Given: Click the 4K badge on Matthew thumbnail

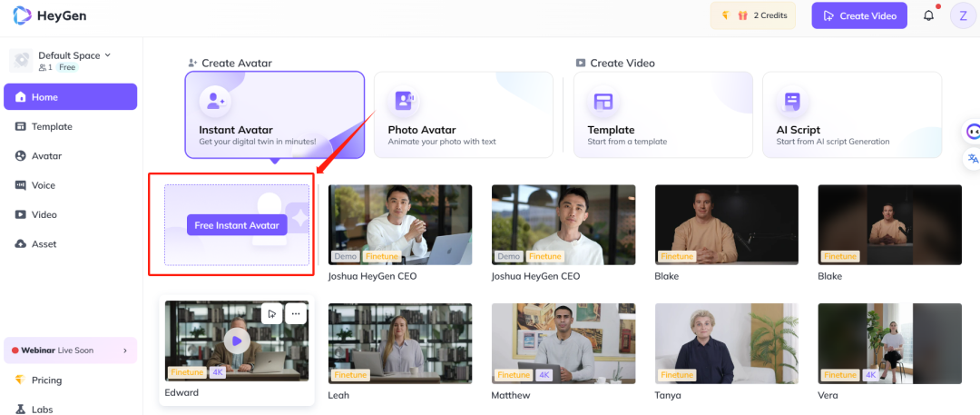Looking at the screenshot, I should [544, 375].
